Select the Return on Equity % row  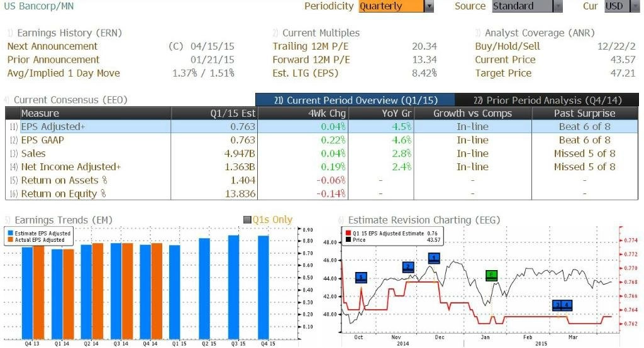coord(321,193)
